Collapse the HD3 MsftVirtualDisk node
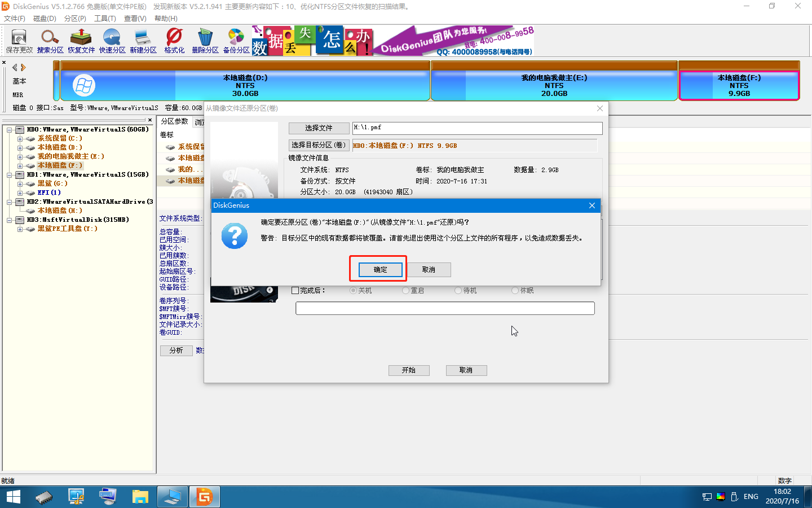This screenshot has height=508, width=812. coord(10,220)
